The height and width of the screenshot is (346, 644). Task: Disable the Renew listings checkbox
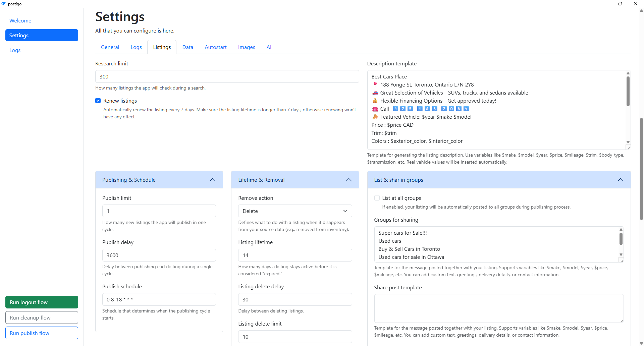(98, 101)
